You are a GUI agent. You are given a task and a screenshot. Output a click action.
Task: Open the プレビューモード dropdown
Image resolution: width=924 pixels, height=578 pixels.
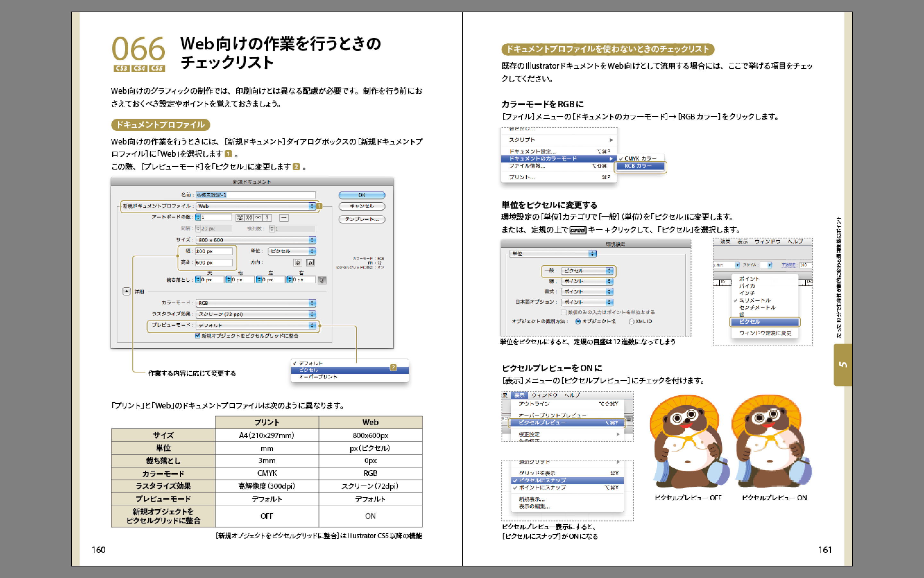(x=256, y=325)
